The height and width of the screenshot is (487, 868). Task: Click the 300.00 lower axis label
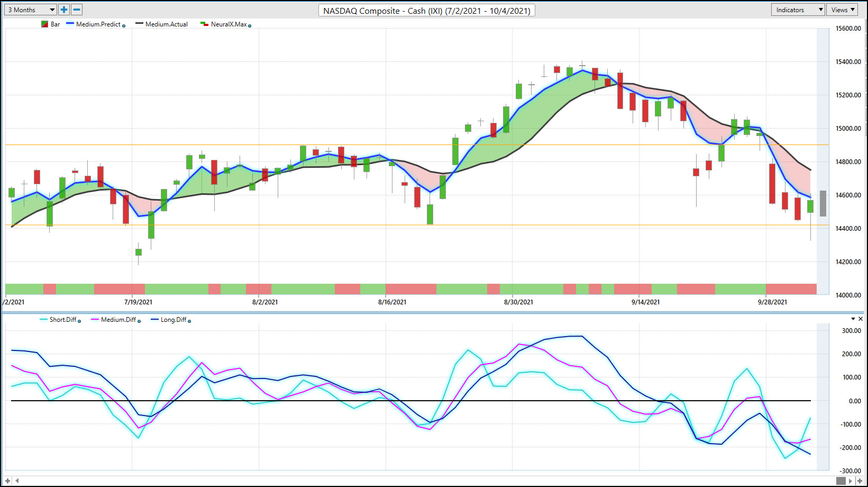click(x=852, y=331)
